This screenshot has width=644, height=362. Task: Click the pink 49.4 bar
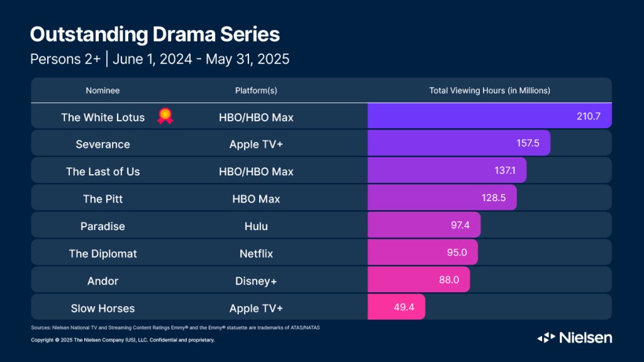(396, 308)
